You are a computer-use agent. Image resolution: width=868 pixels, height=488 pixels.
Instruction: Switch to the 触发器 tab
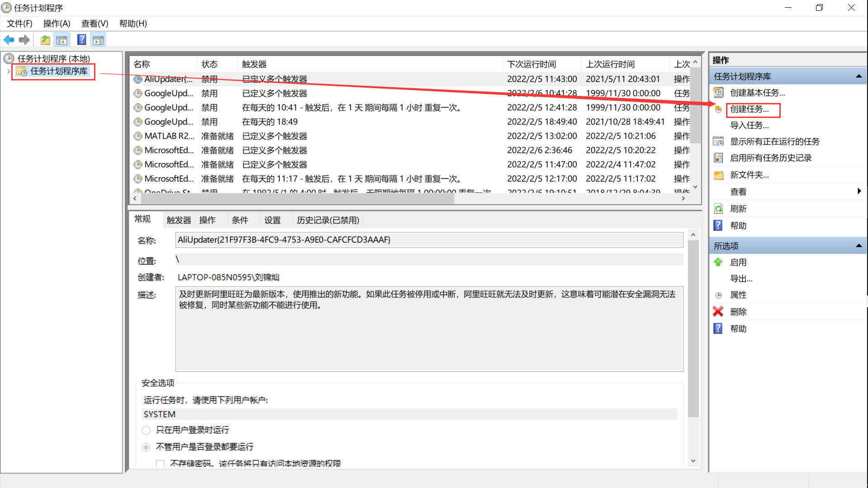(x=179, y=220)
